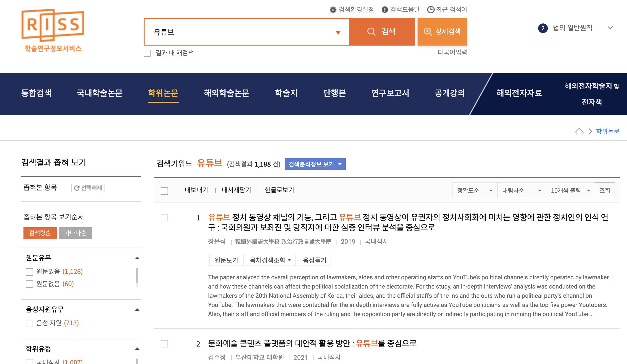Click the magnifier search button
The height and width of the screenshot is (364, 627).
[382, 32]
